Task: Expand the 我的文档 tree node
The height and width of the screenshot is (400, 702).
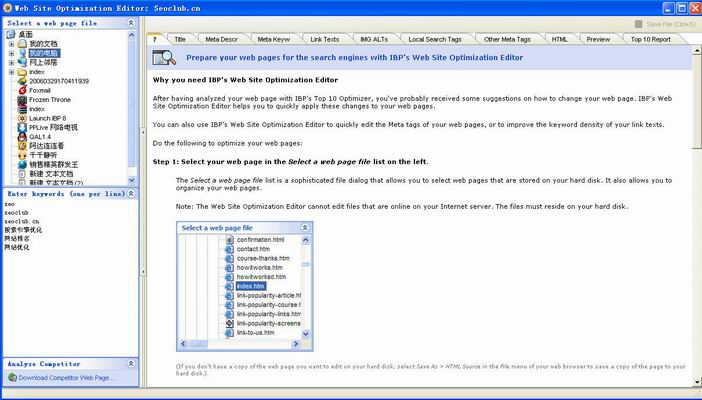Action: pos(11,44)
